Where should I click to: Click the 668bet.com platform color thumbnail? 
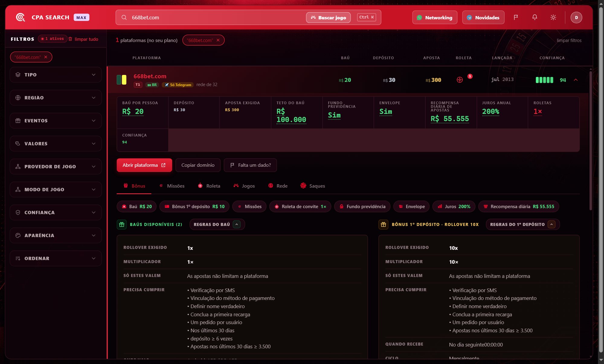tap(121, 80)
